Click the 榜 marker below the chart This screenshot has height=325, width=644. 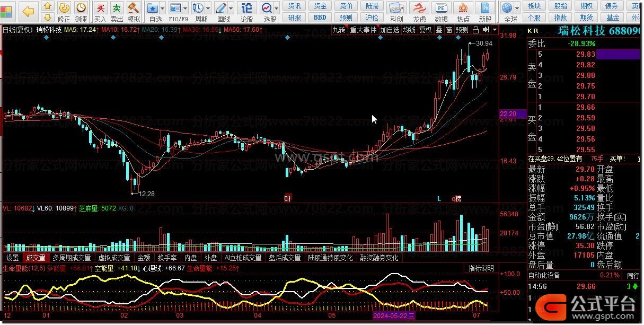coord(457,198)
